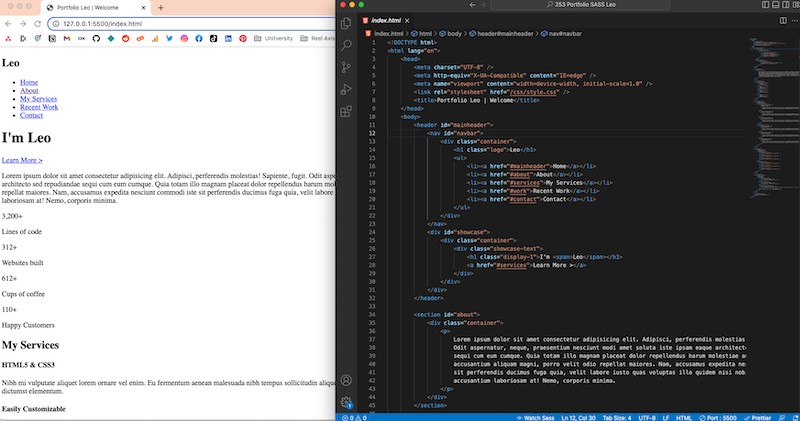The image size is (800, 421).
Task: Click the code minimap in VS Code
Action: [773, 117]
